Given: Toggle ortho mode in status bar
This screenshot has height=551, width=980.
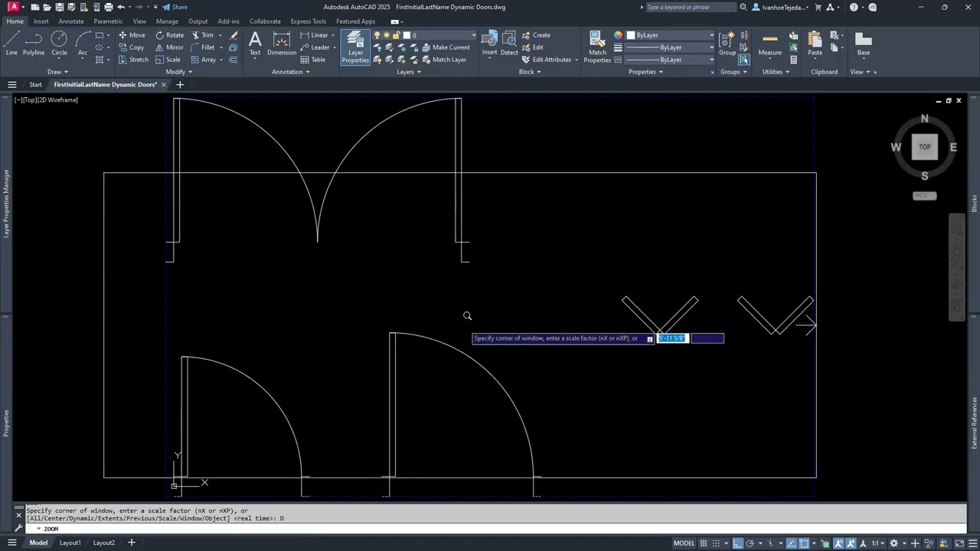Looking at the screenshot, I should [737, 543].
